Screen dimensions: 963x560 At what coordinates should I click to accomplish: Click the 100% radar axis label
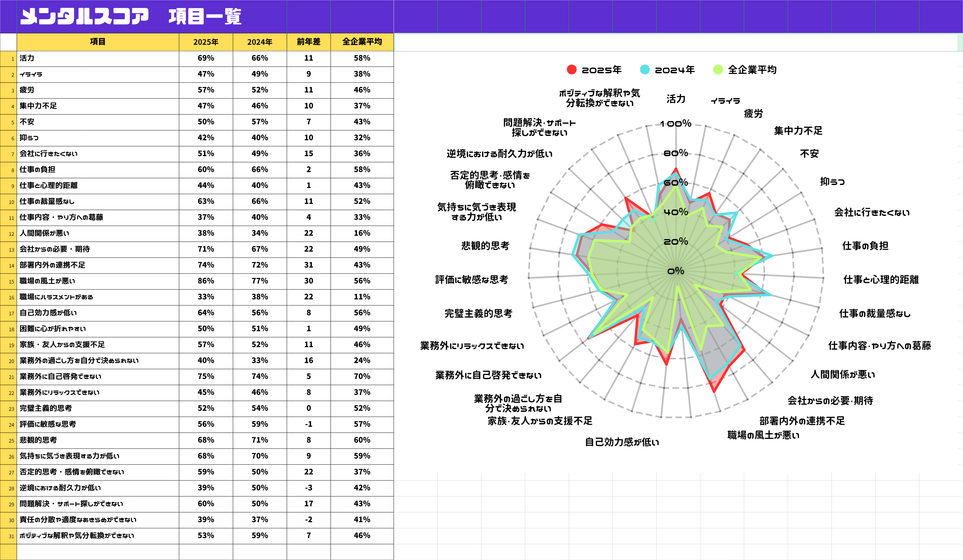pos(676,124)
